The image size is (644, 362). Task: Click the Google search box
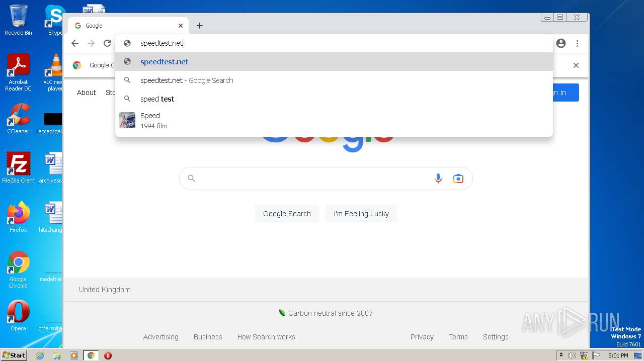pyautogui.click(x=326, y=178)
